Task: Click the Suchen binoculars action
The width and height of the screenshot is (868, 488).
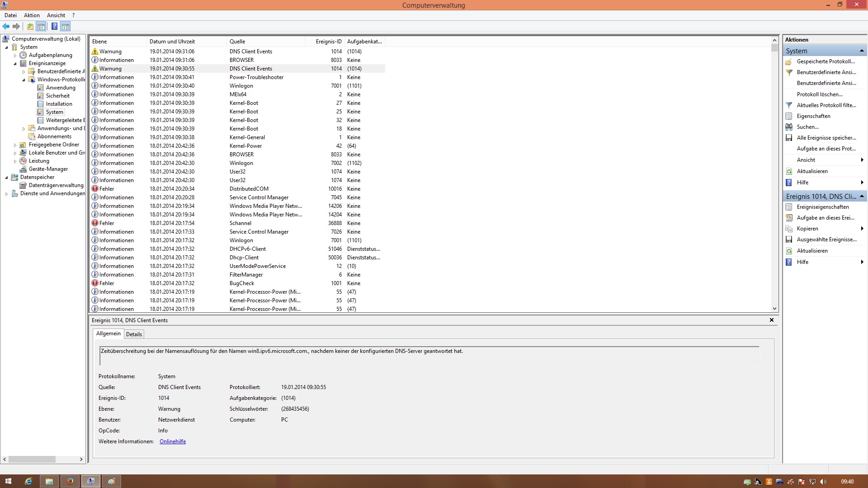Action: pos(807,127)
